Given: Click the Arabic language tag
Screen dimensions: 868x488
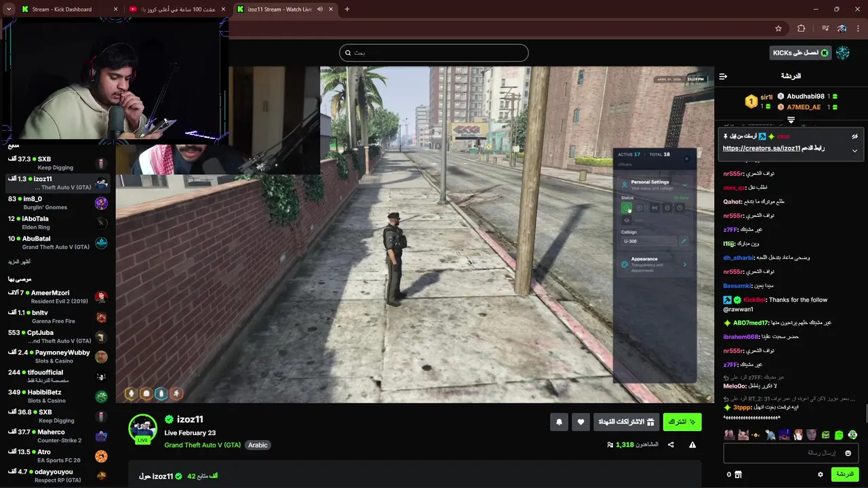Looking at the screenshot, I should (x=258, y=445).
